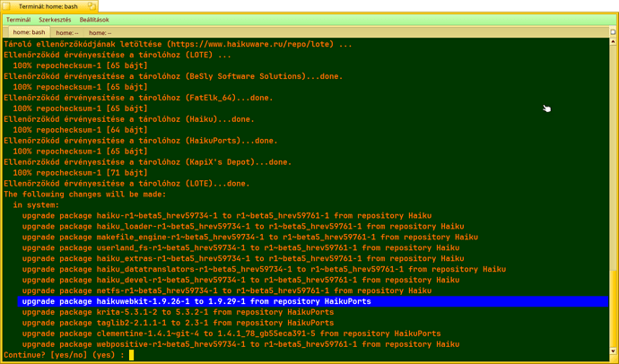Click the krita-5.3.1-2 upgrade line
The image size is (619, 364).
[x=178, y=312]
